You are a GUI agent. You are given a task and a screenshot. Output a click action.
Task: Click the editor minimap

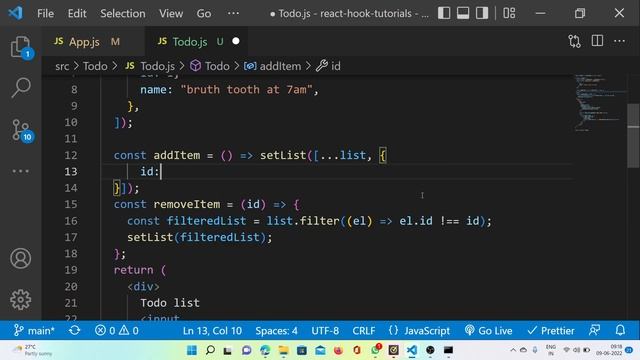[x=599, y=103]
